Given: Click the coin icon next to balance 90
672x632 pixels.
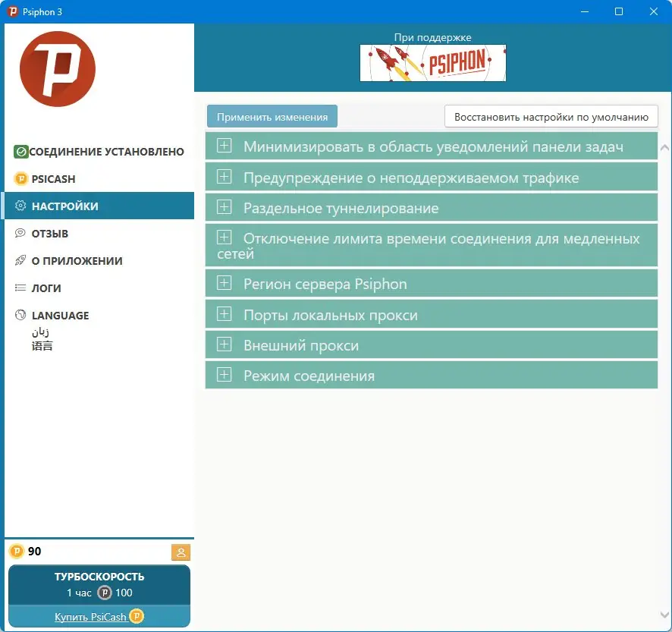Looking at the screenshot, I should tap(17, 551).
